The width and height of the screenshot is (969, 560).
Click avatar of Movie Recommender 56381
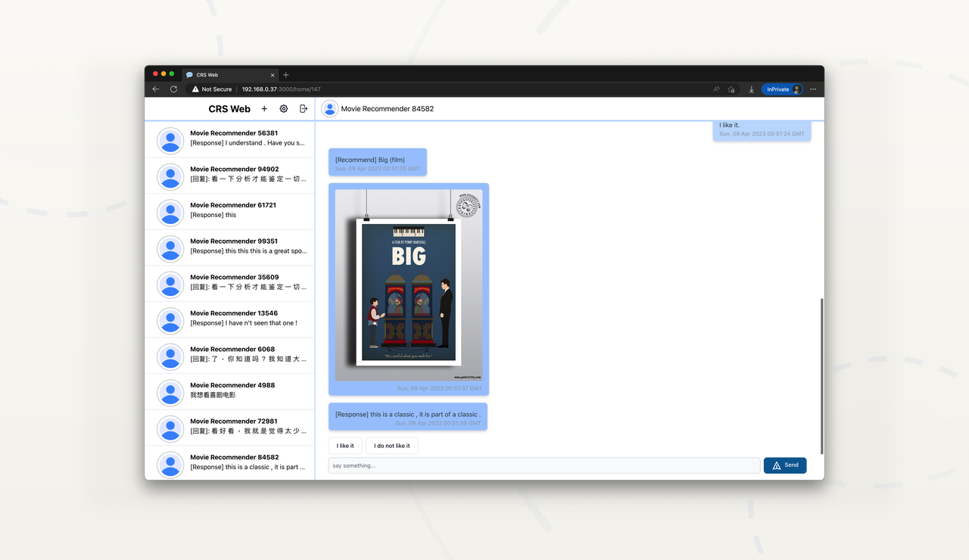click(x=170, y=141)
